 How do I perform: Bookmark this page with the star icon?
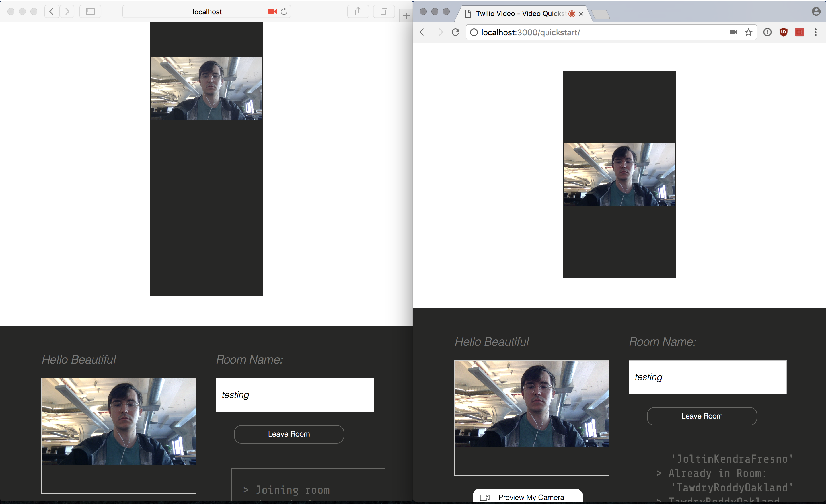coord(749,32)
